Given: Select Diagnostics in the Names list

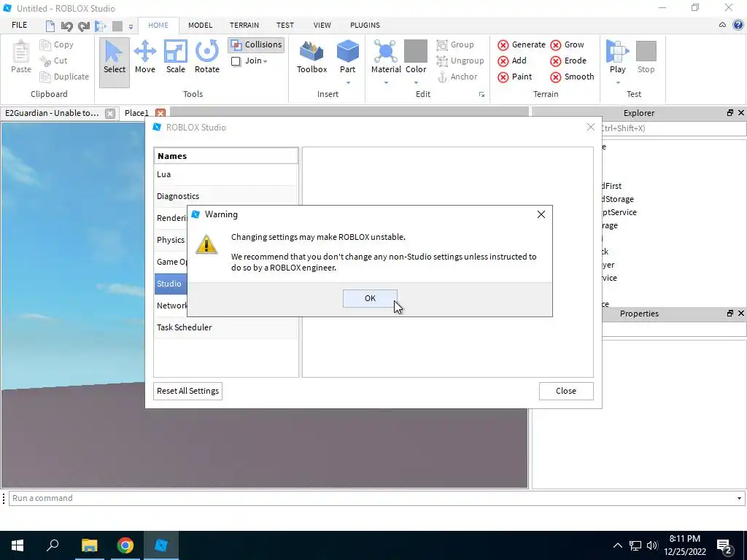Looking at the screenshot, I should pyautogui.click(x=226, y=196).
